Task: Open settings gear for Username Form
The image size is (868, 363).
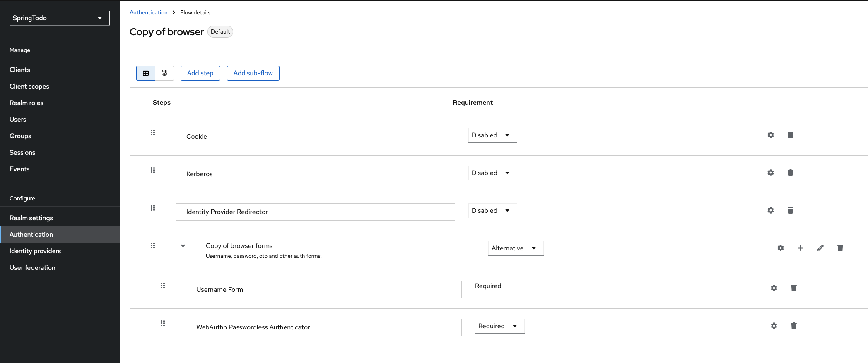Action: [774, 288]
